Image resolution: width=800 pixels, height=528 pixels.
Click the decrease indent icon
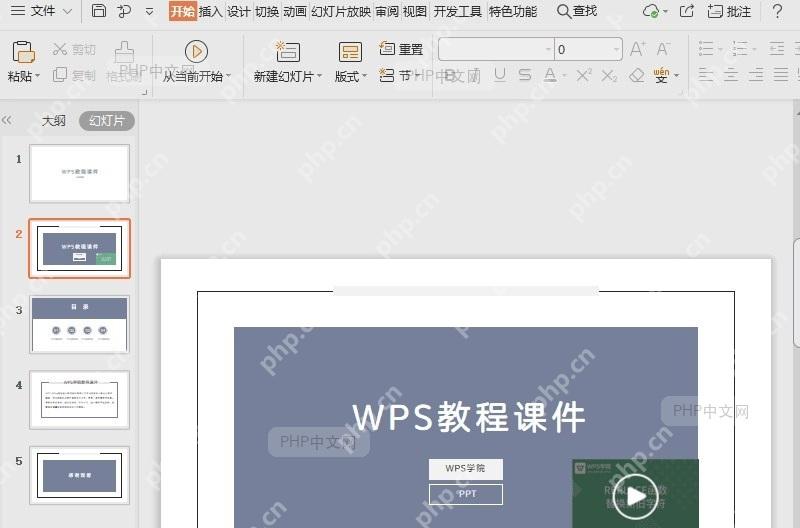point(777,49)
